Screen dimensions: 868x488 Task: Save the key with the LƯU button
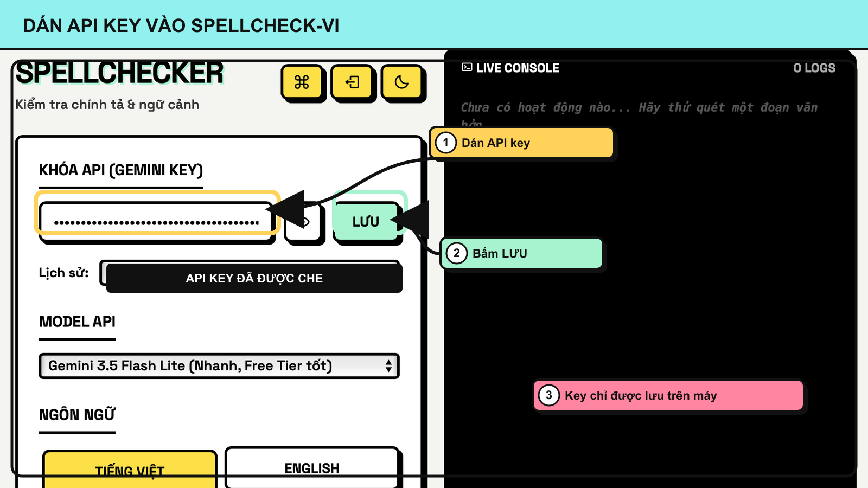pyautogui.click(x=366, y=222)
